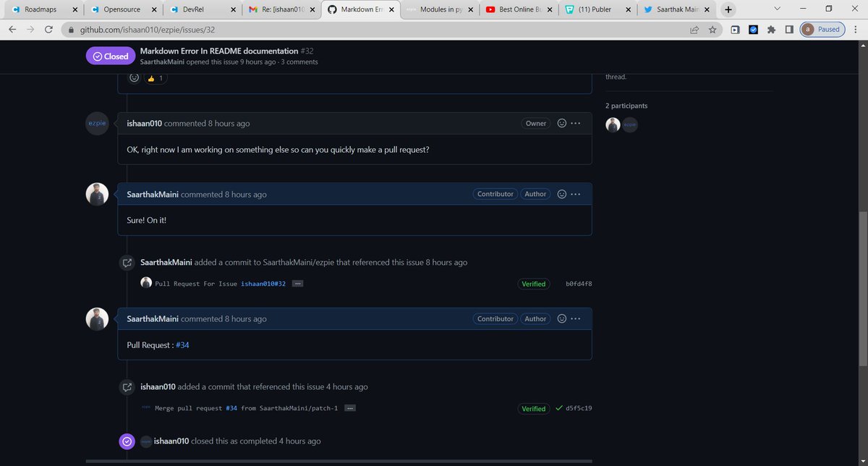Open the tab search chevron in the title bar
The width and height of the screenshot is (868, 466).
pyautogui.click(x=776, y=9)
